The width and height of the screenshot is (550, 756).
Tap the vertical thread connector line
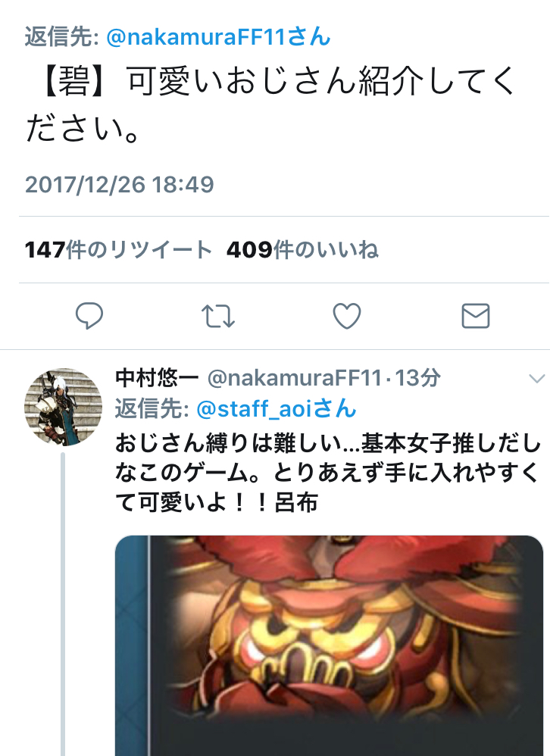pyautogui.click(x=63, y=604)
